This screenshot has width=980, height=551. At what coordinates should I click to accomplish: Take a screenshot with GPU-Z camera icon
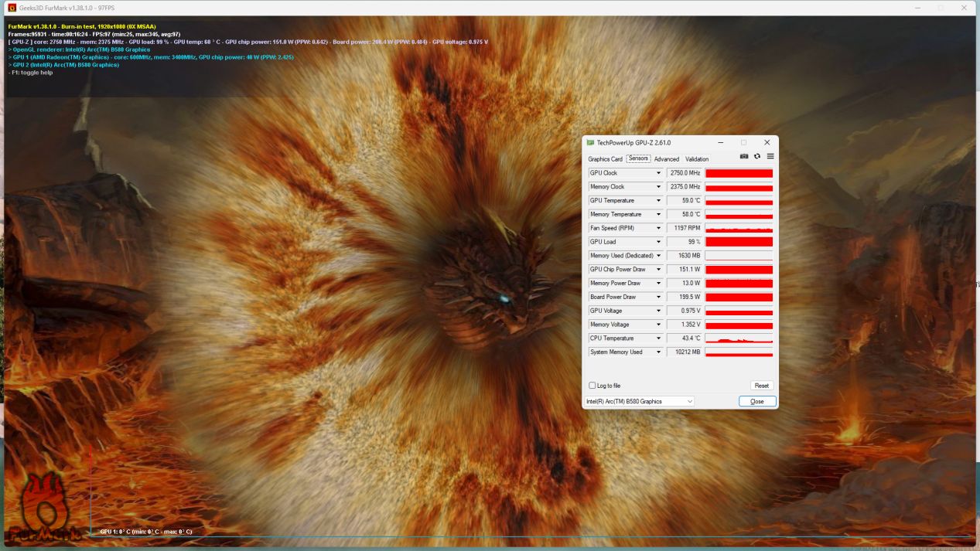click(x=744, y=156)
